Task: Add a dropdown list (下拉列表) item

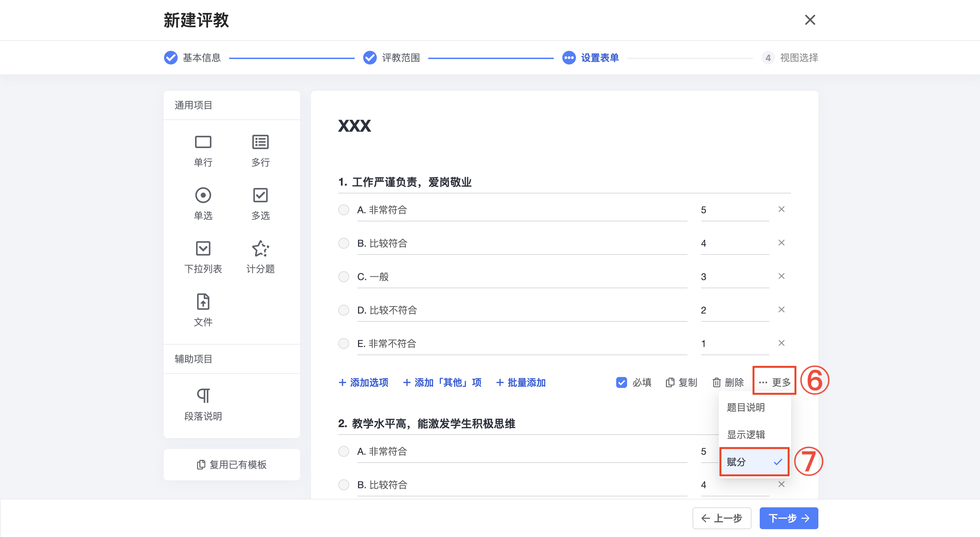Action: pos(203,257)
